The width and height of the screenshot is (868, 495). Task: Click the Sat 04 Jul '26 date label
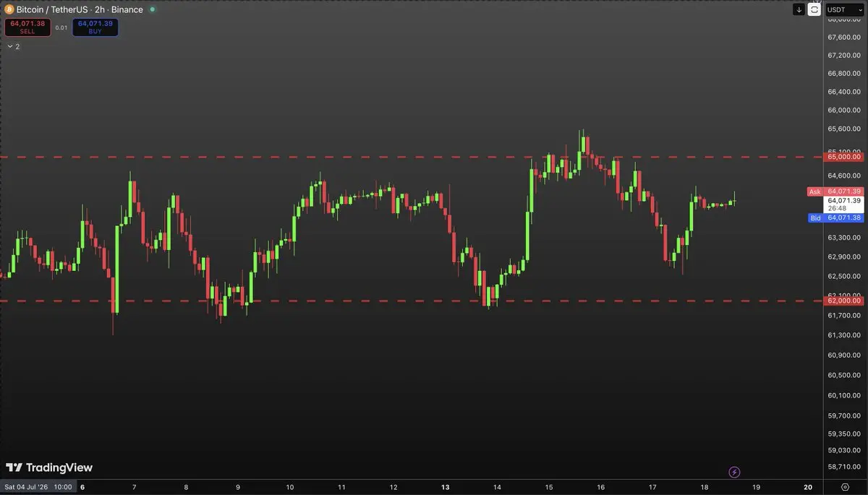tap(38, 488)
